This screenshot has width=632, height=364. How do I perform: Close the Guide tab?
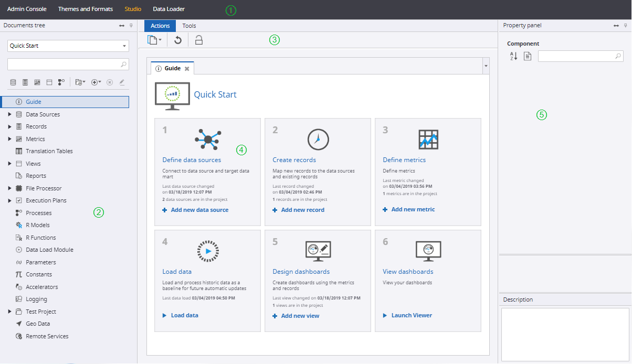click(187, 69)
